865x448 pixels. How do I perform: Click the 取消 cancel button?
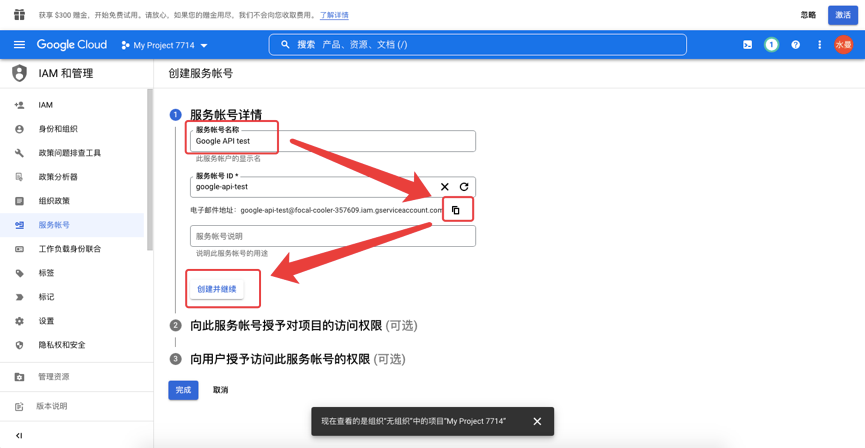[220, 390]
